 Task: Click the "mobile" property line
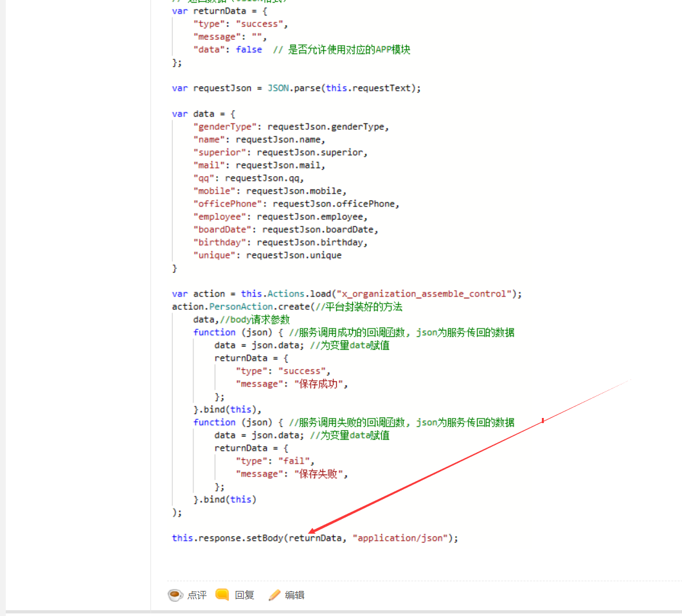pos(270,191)
